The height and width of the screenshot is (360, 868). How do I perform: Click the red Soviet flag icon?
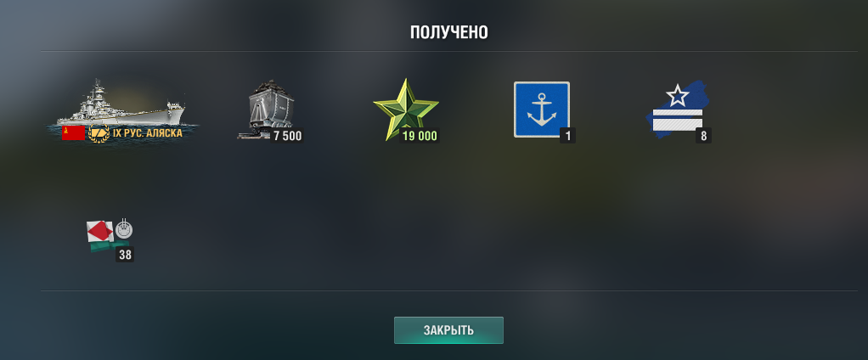[x=73, y=133]
